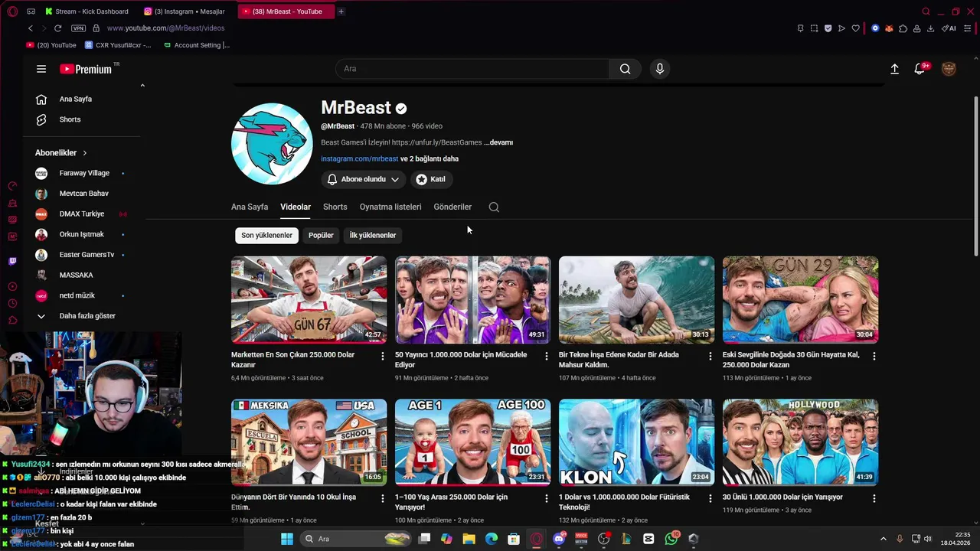Viewport: 980px width, 551px height.
Task: Open options for 30 Ünlü 1.000.000 Dolar video
Action: click(874, 498)
